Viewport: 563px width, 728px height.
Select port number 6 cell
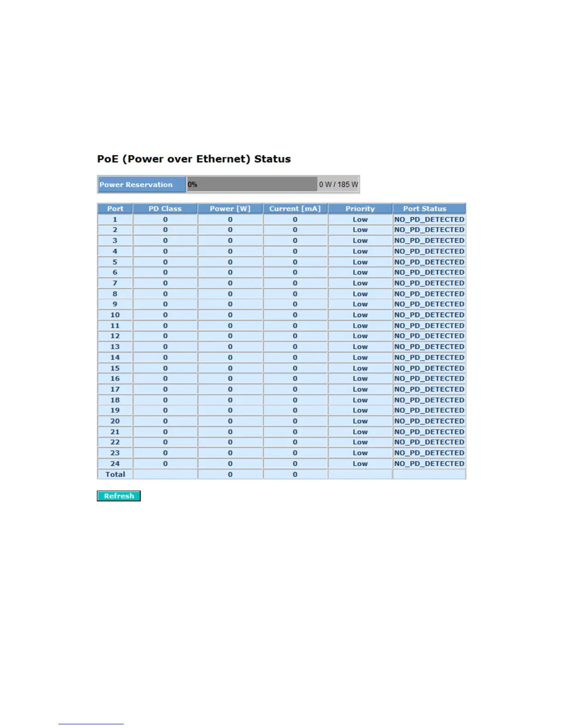(115, 273)
